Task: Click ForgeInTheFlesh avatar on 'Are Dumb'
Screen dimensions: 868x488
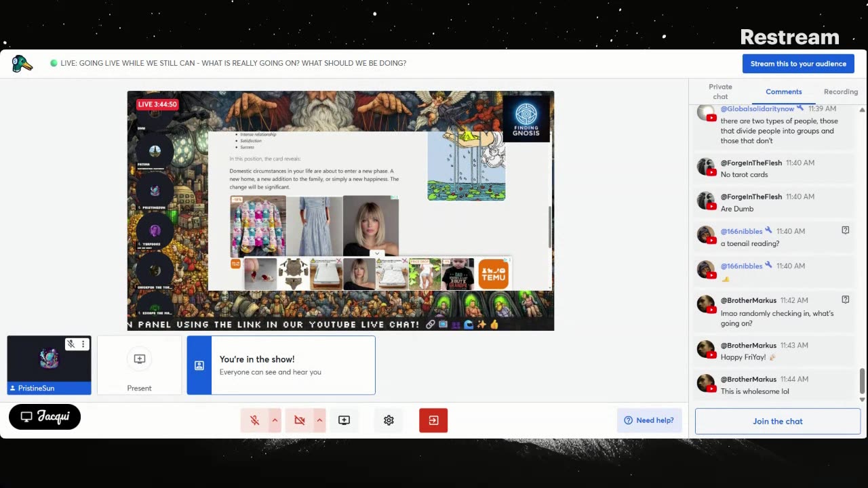Action: (705, 201)
